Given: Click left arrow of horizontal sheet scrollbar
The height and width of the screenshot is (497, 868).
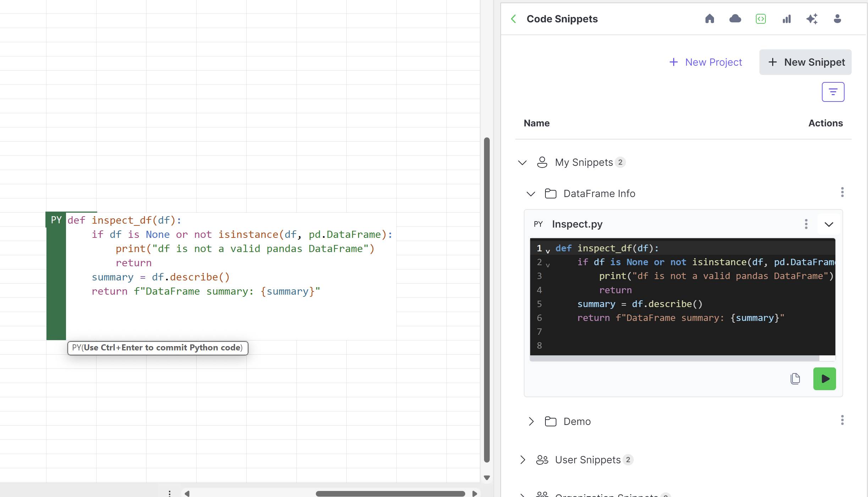Looking at the screenshot, I should coord(187,493).
